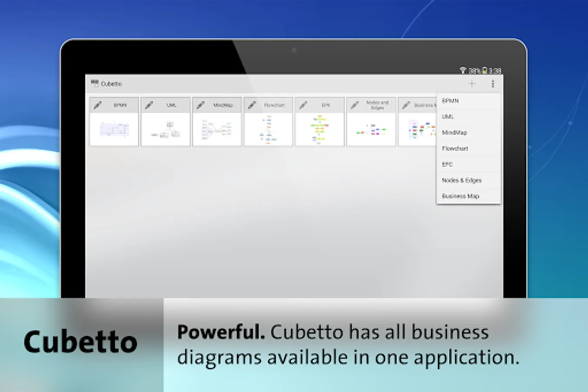Viewport: 588px width, 392px height.
Task: Click the pencil icon on the MindMap card
Action: 200,105
